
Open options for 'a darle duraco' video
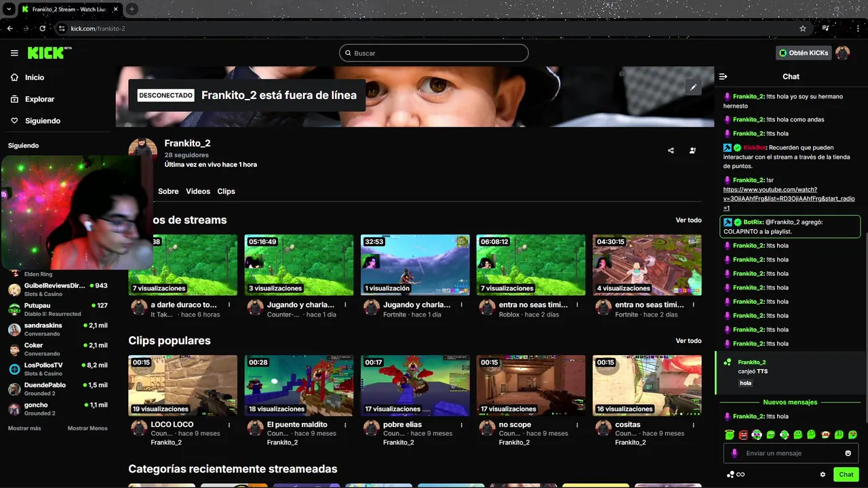coord(229,305)
